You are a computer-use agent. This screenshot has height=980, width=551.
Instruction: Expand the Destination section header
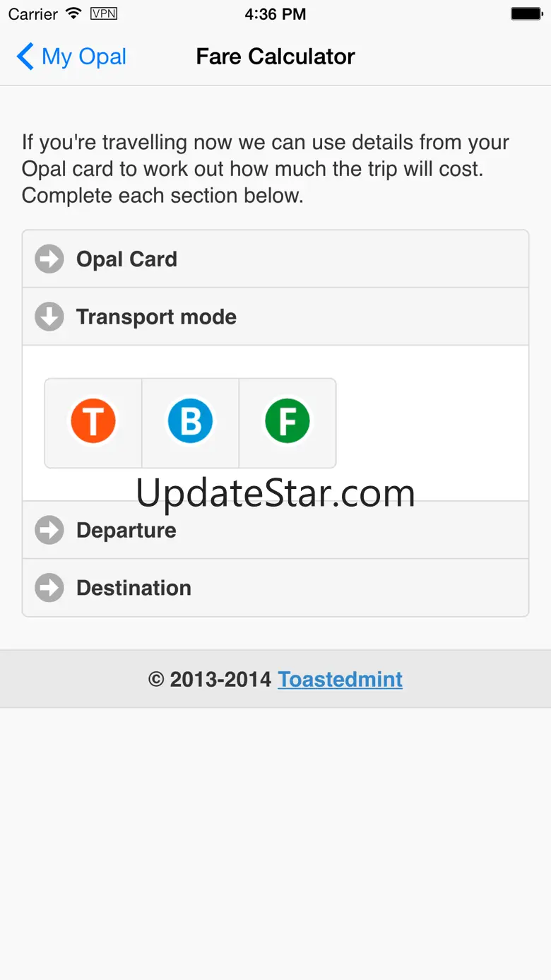pyautogui.click(x=275, y=588)
